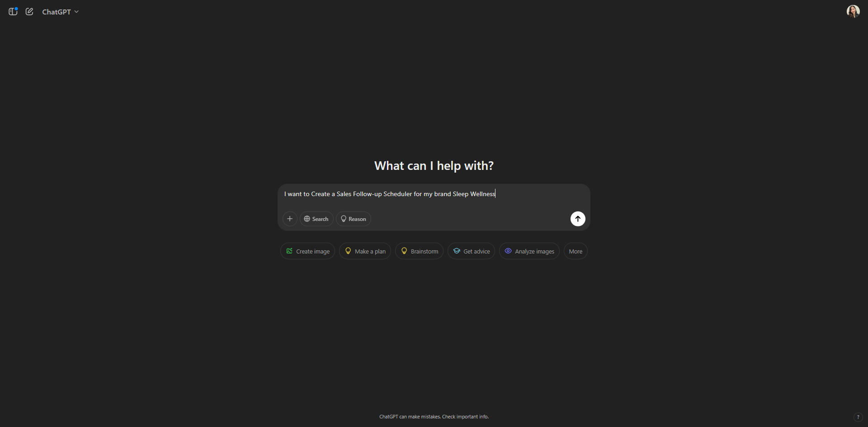Screen dimensions: 868x427
Task: Click the graduation cap icon on Get advice
Action: (x=457, y=251)
